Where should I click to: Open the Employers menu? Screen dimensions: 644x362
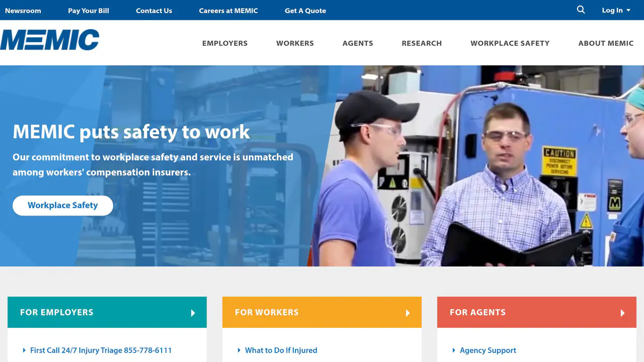225,43
